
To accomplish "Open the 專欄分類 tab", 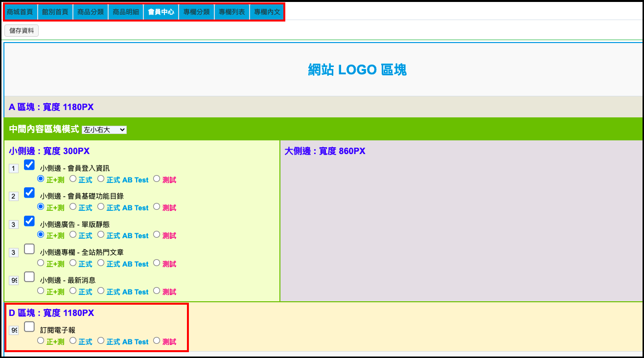I will (x=197, y=12).
